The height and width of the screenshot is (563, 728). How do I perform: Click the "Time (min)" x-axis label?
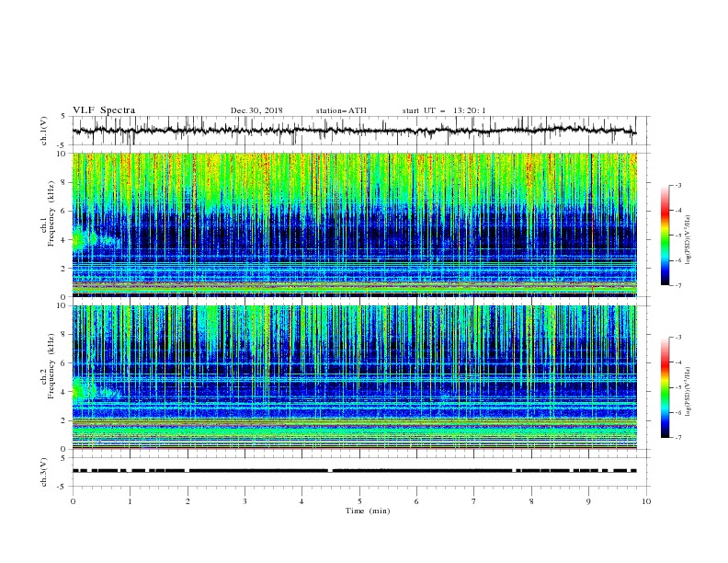pos(368,511)
